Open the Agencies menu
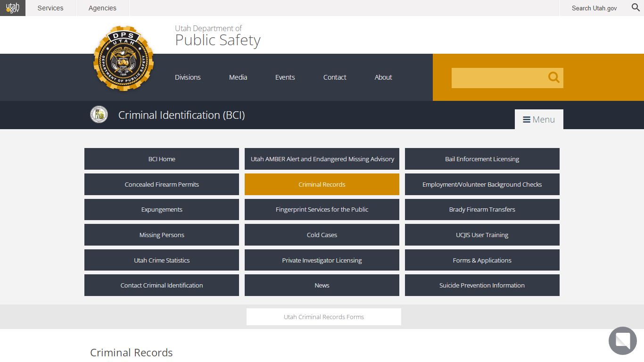This screenshot has height=362, width=644. tap(102, 8)
